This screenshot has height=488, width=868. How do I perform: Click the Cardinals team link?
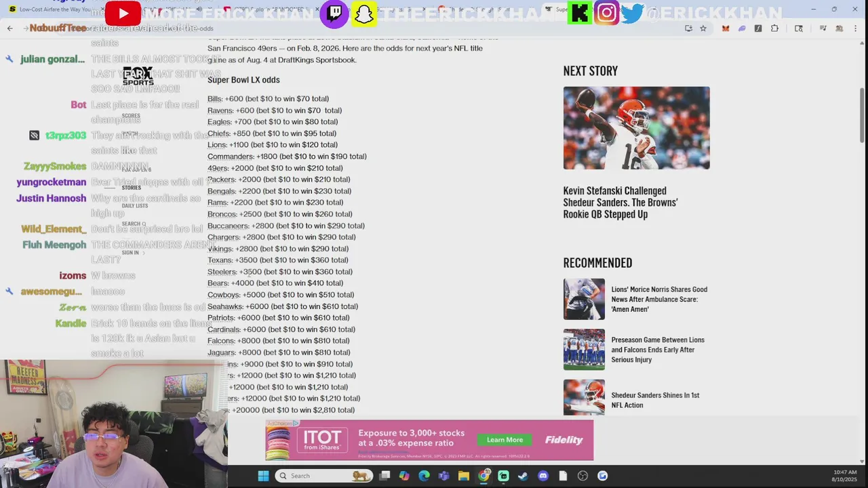(224, 329)
